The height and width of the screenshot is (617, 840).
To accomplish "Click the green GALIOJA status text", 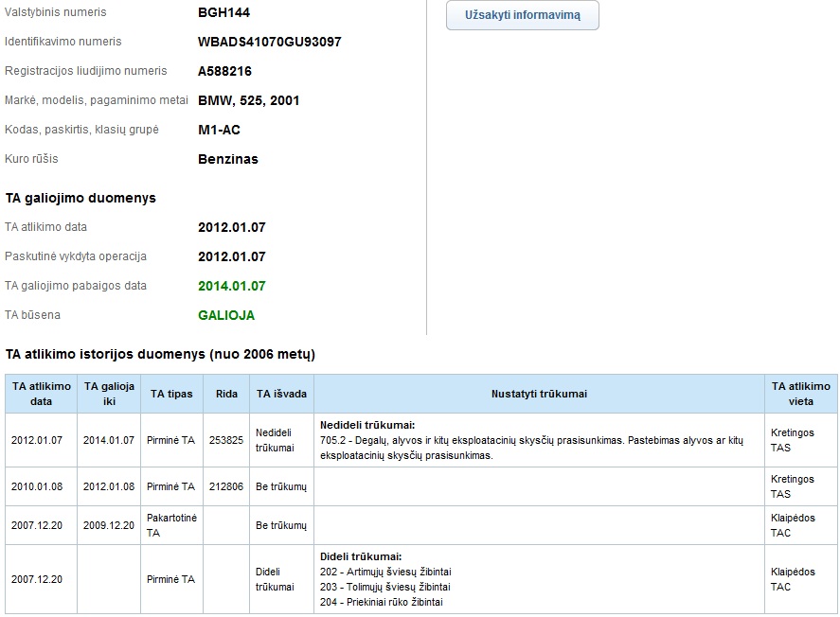I will tap(226, 316).
